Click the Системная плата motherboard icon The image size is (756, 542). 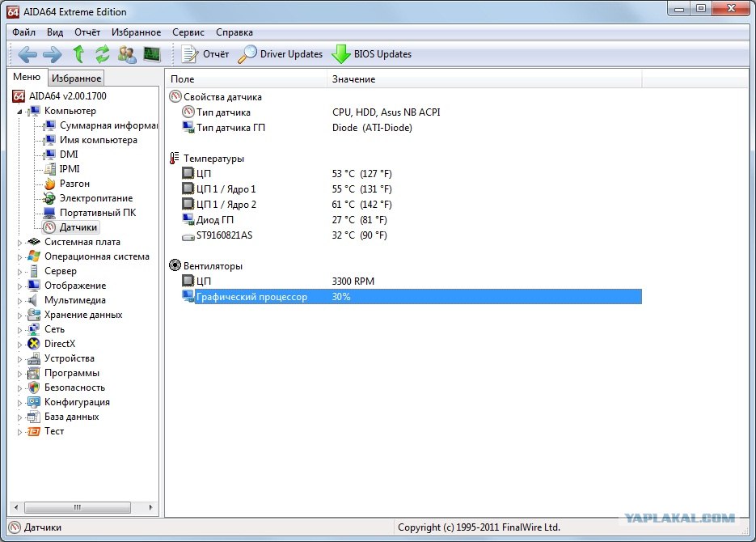coord(34,242)
